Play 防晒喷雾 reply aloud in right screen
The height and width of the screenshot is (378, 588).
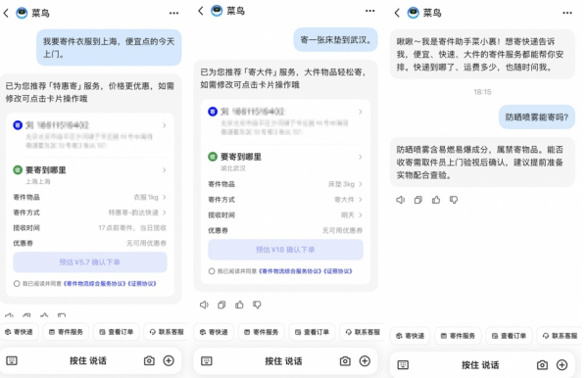pos(401,200)
